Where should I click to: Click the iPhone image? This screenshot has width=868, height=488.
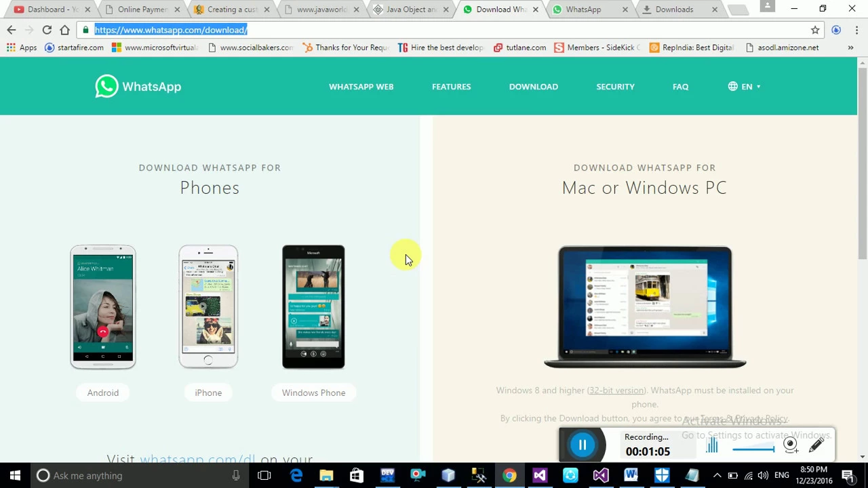tap(208, 307)
